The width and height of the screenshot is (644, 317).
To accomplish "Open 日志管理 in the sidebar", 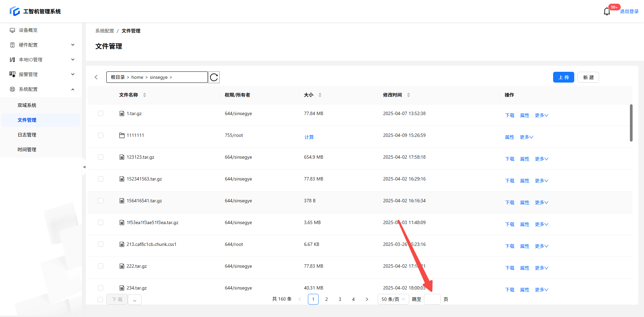I will point(27,135).
